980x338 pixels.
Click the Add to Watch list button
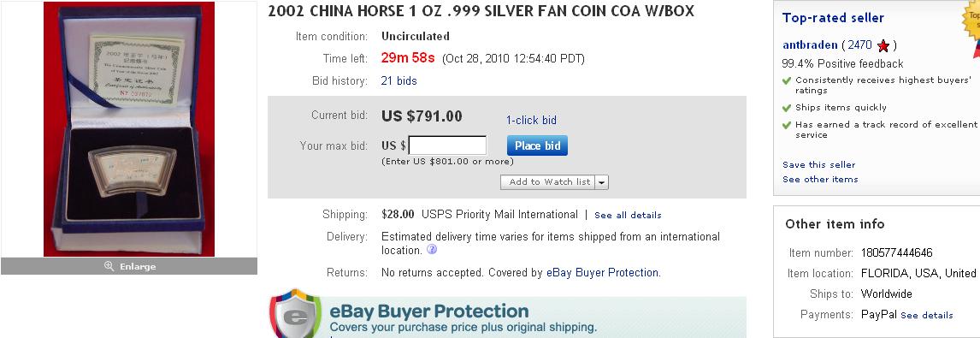pos(547,182)
